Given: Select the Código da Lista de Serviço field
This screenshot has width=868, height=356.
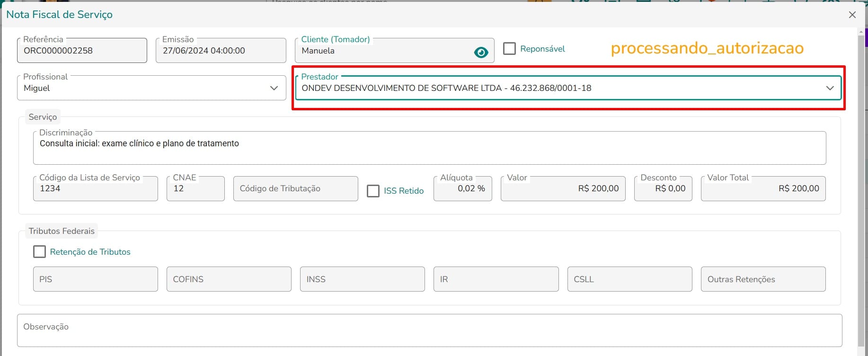Looking at the screenshot, I should click(x=95, y=188).
